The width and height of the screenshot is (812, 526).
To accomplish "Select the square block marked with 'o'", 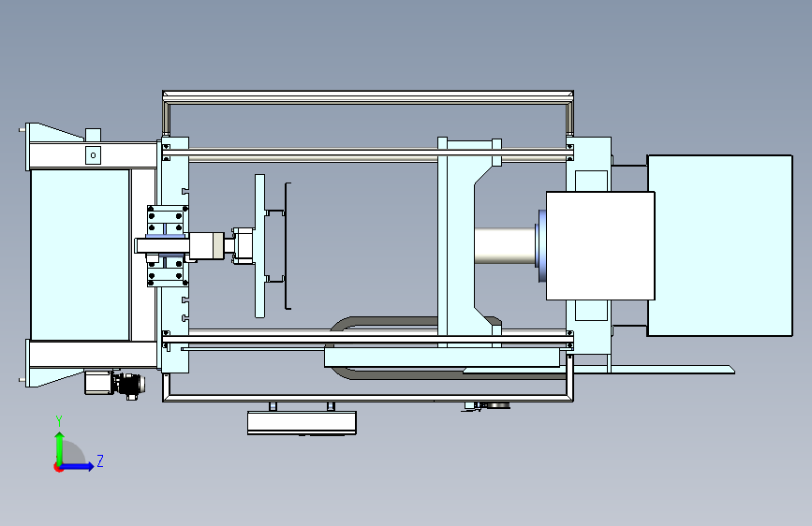I will pos(94,155).
